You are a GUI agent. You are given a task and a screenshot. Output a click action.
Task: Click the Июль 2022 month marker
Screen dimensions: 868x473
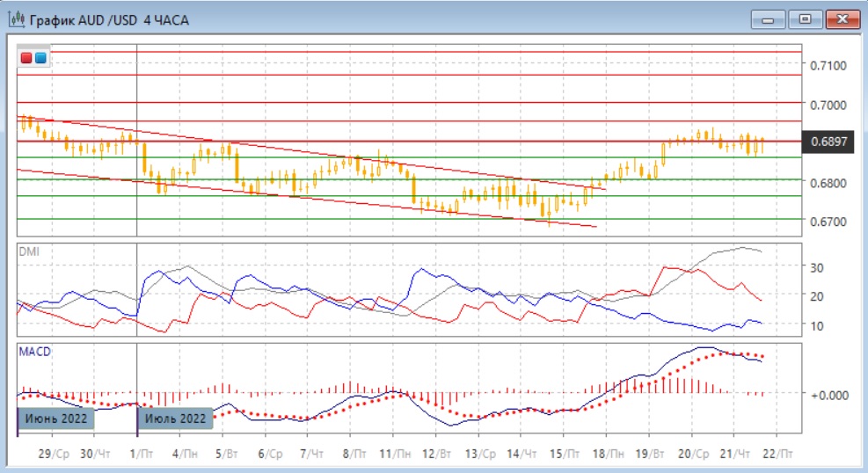[x=176, y=418]
